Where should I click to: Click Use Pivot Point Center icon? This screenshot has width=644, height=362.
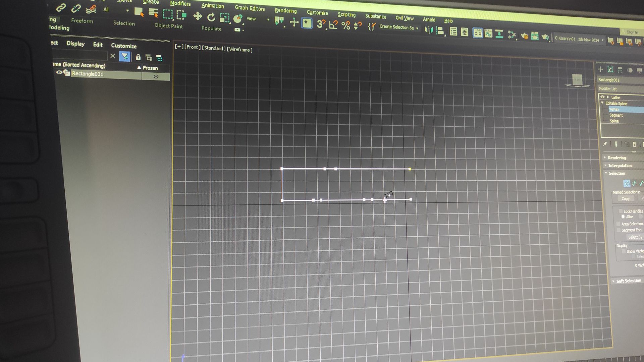279,21
